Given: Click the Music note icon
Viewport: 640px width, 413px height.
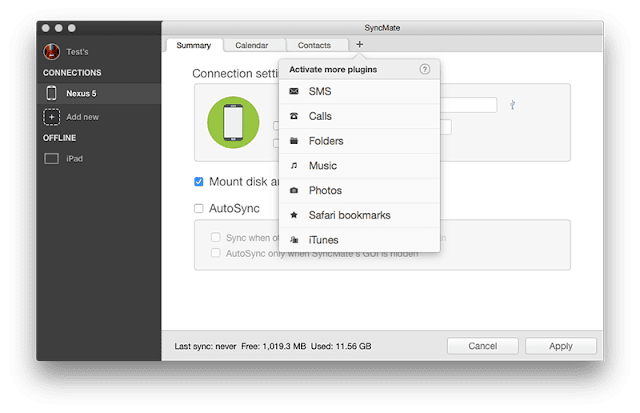Looking at the screenshot, I should coord(294,166).
